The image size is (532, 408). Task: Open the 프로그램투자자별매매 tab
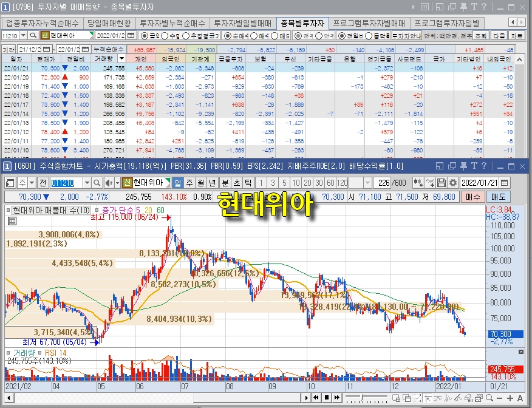[369, 23]
